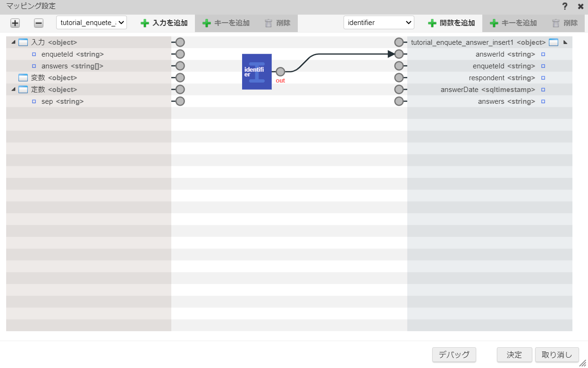Click square icon beside input enqueteId
588x368 pixels.
(x=34, y=54)
